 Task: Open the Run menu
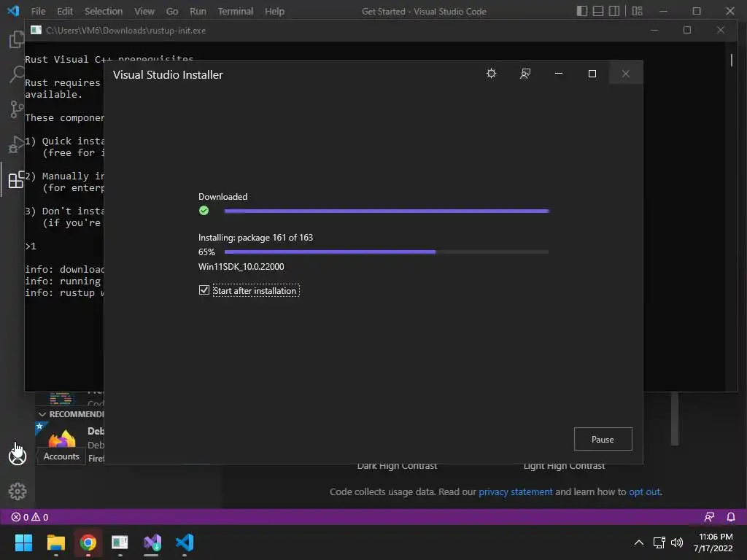(x=198, y=11)
